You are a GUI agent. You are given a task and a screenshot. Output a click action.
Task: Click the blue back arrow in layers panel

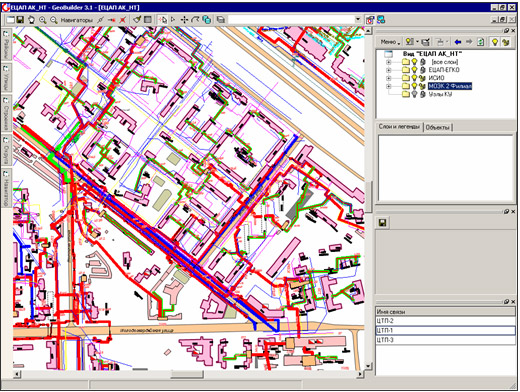[458, 42]
